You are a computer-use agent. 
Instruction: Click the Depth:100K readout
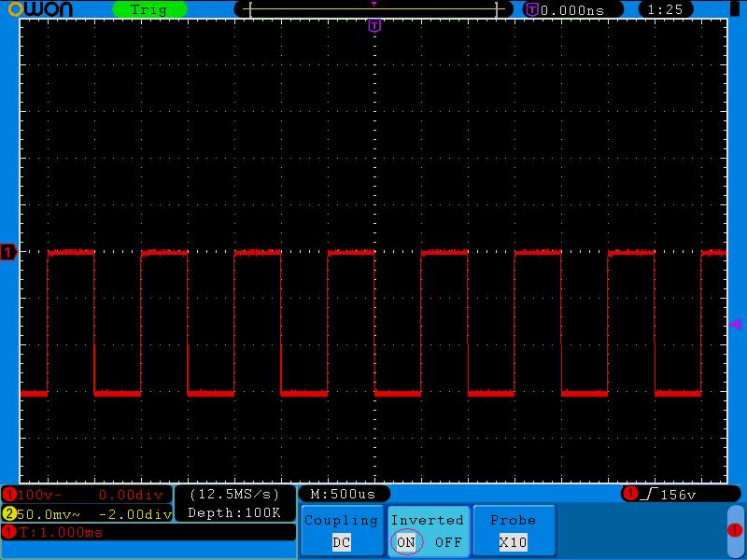[234, 512]
